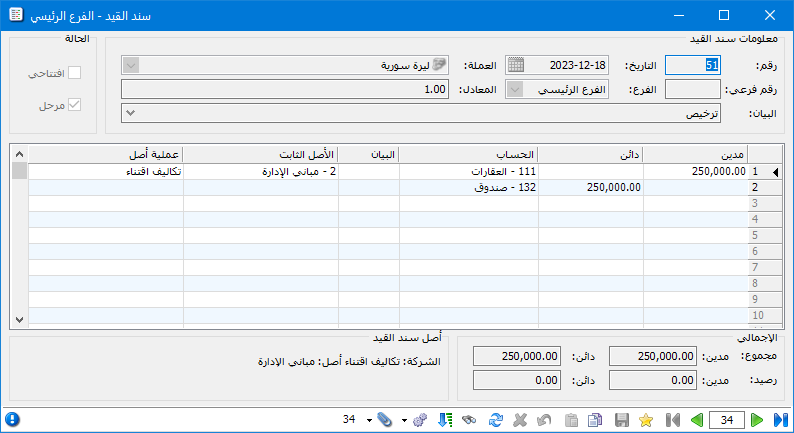Open the dropdown arrow beside the paperclip
The image size is (794, 433).
pos(369,420)
